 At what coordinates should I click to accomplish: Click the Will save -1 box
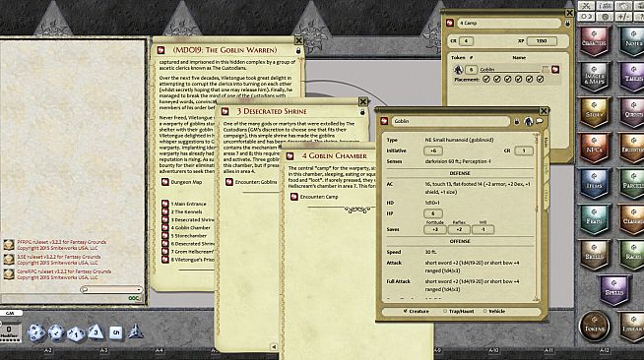click(483, 229)
